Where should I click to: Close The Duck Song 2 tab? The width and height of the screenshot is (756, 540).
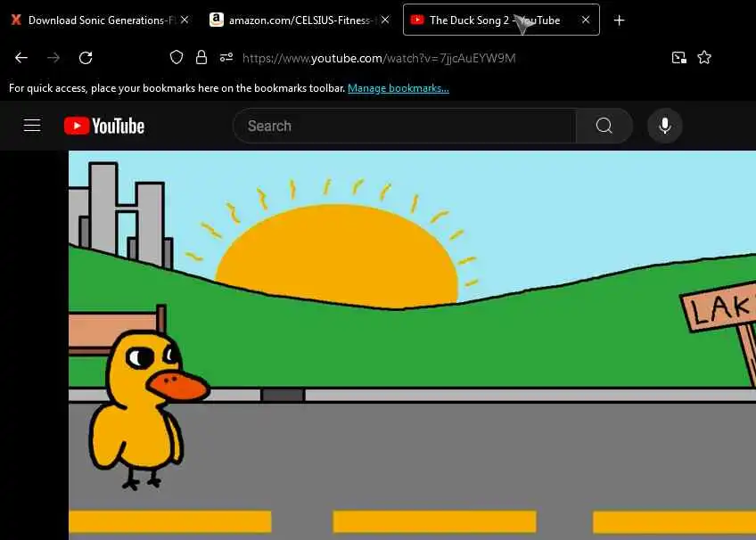[x=586, y=20]
